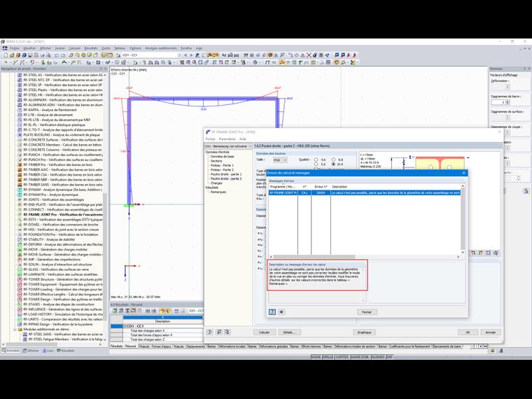Screen dimensions: 532x399
Task: Select bolt quality 4.6 radio button
Action: [316, 160]
